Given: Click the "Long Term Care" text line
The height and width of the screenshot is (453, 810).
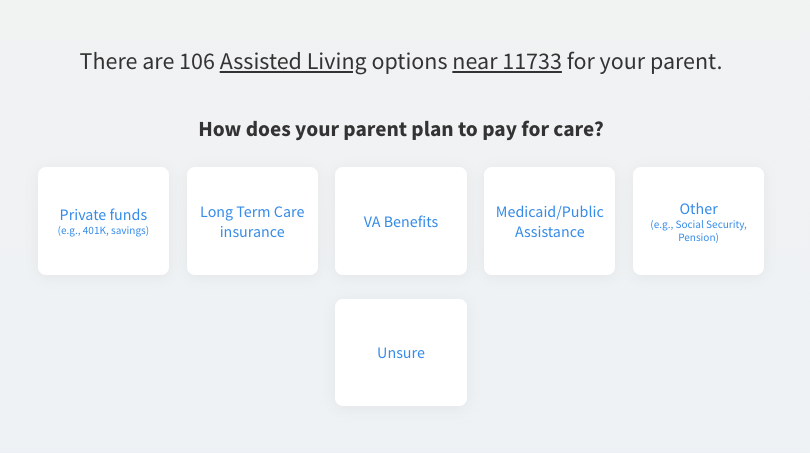Looking at the screenshot, I should coord(252,212).
